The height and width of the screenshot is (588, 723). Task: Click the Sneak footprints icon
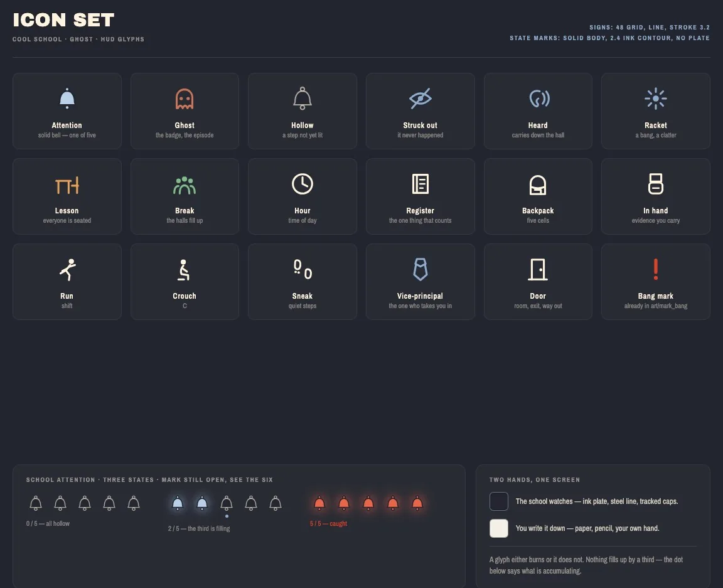click(303, 269)
